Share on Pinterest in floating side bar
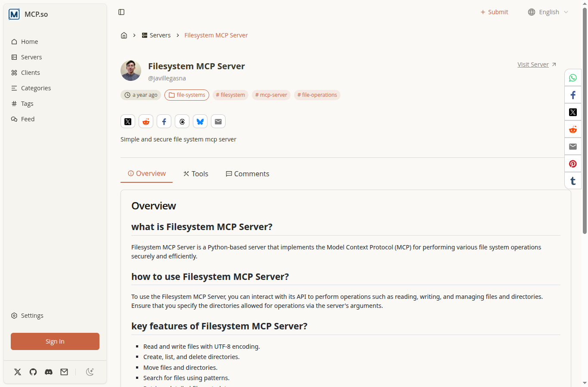Viewport: 588px width, 387px height. [x=573, y=164]
